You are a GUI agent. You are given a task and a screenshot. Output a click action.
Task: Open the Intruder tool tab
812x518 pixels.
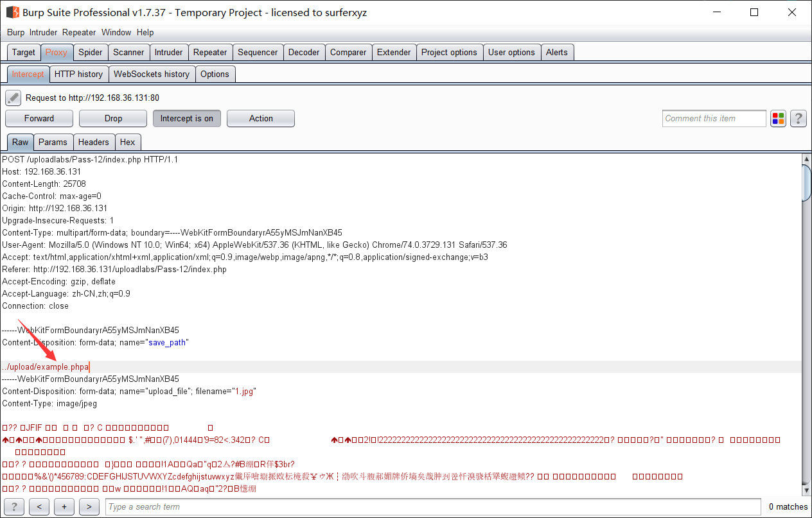169,52
